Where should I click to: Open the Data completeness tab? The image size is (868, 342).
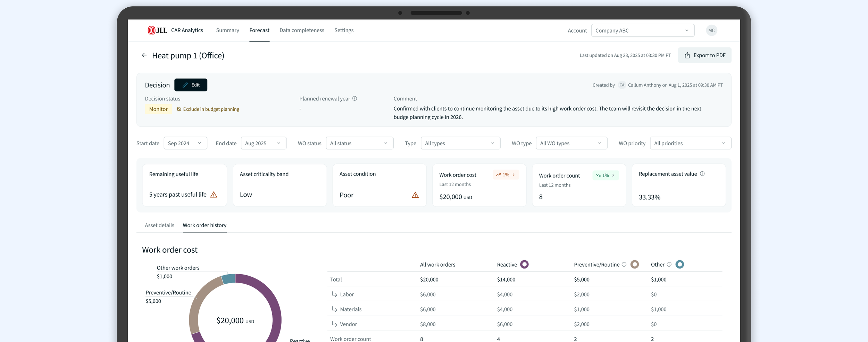point(302,30)
